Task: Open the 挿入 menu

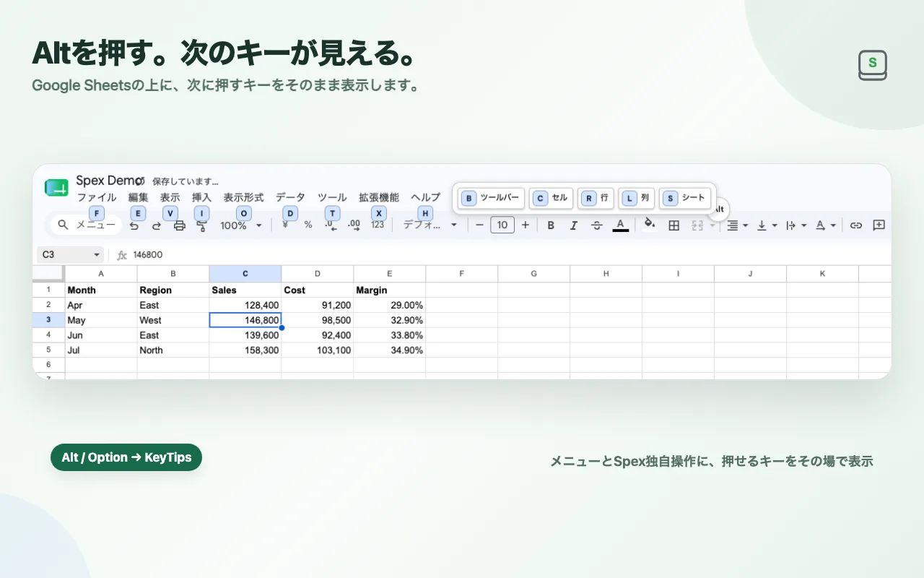Action: [x=201, y=197]
